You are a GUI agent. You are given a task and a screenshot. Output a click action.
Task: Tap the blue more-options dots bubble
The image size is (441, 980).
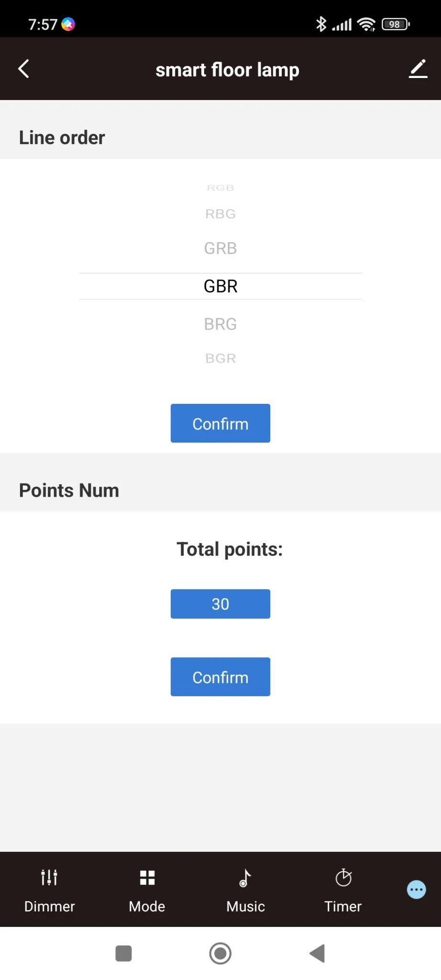coord(416,890)
